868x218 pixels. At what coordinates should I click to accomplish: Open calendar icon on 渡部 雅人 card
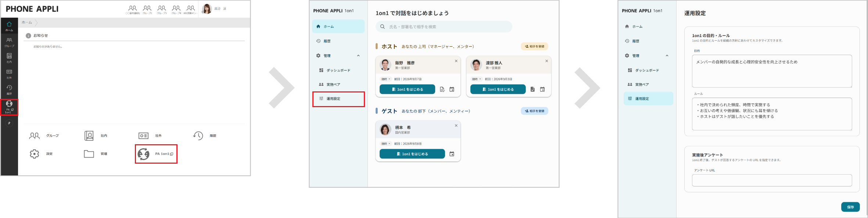point(542,89)
